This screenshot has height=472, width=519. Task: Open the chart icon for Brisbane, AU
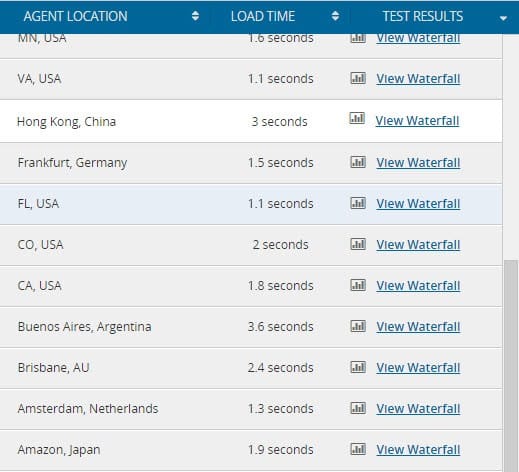point(358,367)
